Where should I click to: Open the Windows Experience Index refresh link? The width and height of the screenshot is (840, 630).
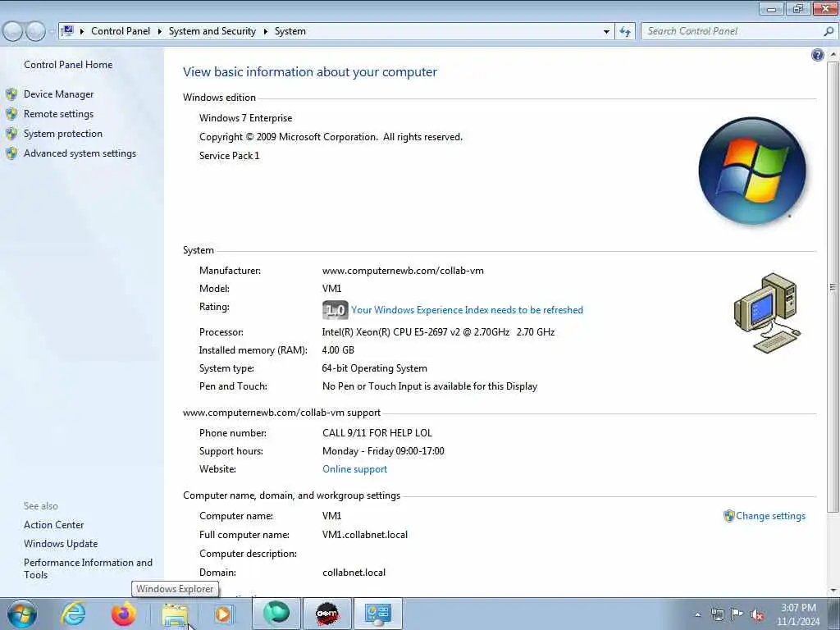pos(467,310)
